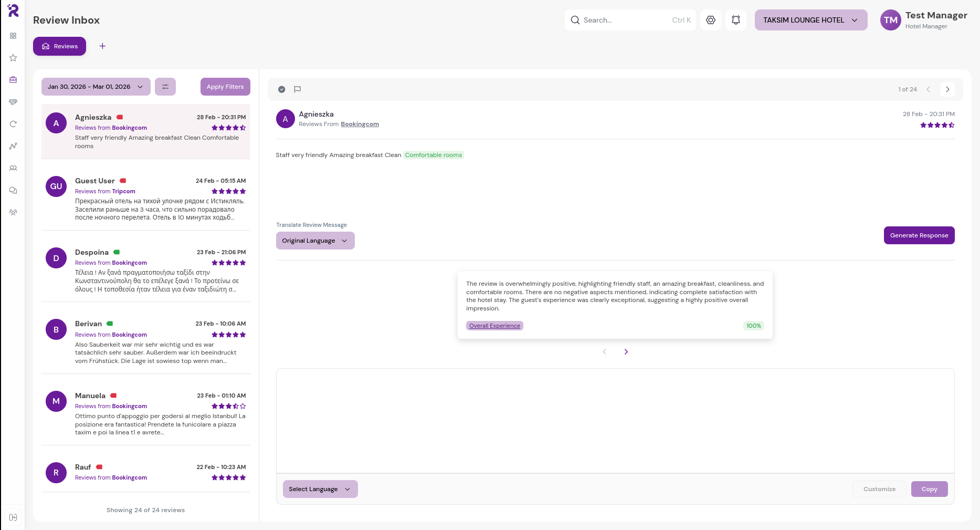
Task: Open a new tab with the plus button
Action: (102, 46)
